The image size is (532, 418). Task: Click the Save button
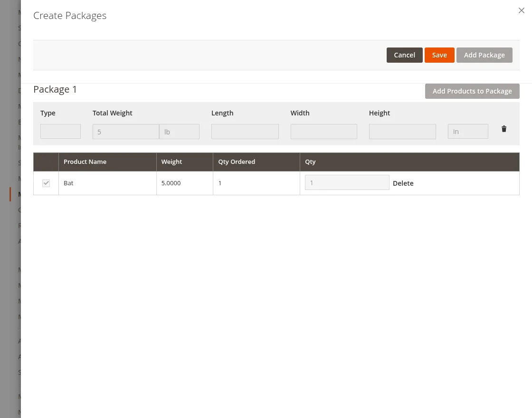439,55
